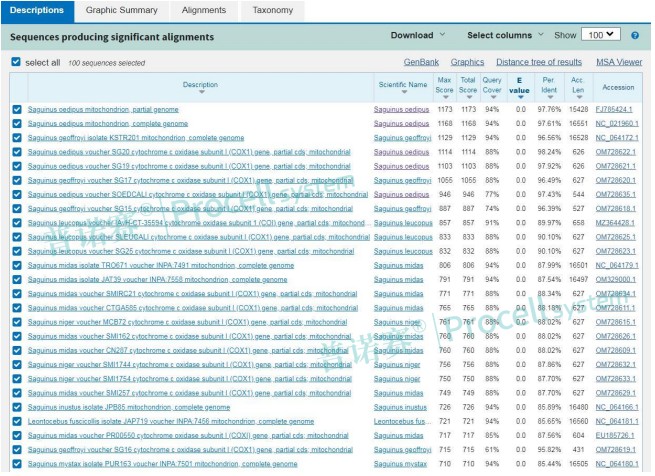Sort by E value column

point(519,88)
